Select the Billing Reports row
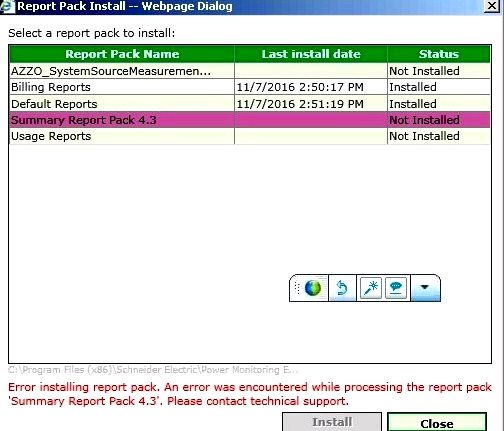The height and width of the screenshot is (431, 504). coord(250,87)
